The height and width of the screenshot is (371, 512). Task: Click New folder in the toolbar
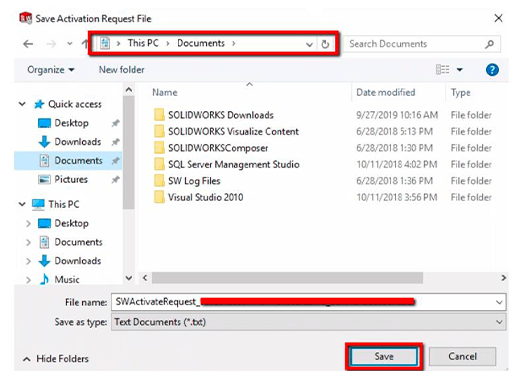122,70
